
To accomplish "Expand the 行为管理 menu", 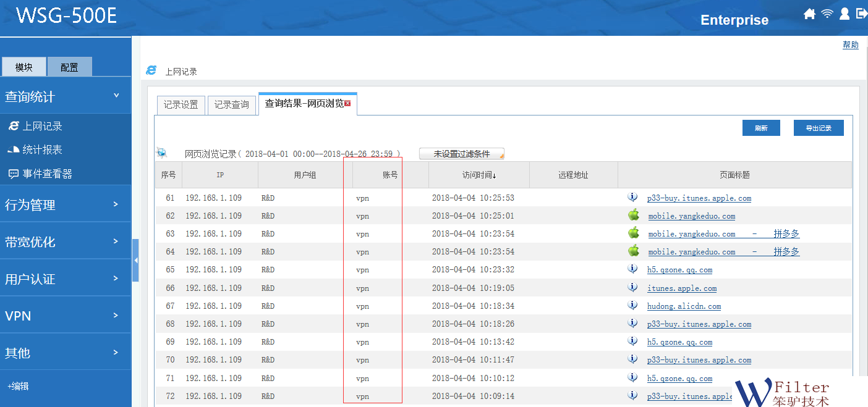I will pyautogui.click(x=66, y=204).
